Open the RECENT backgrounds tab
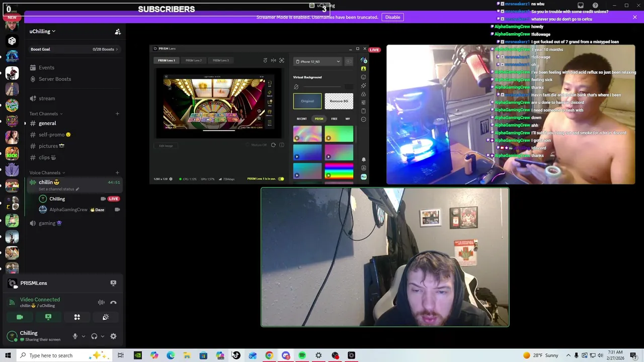Viewport: 644px width, 362px height. [x=301, y=119]
